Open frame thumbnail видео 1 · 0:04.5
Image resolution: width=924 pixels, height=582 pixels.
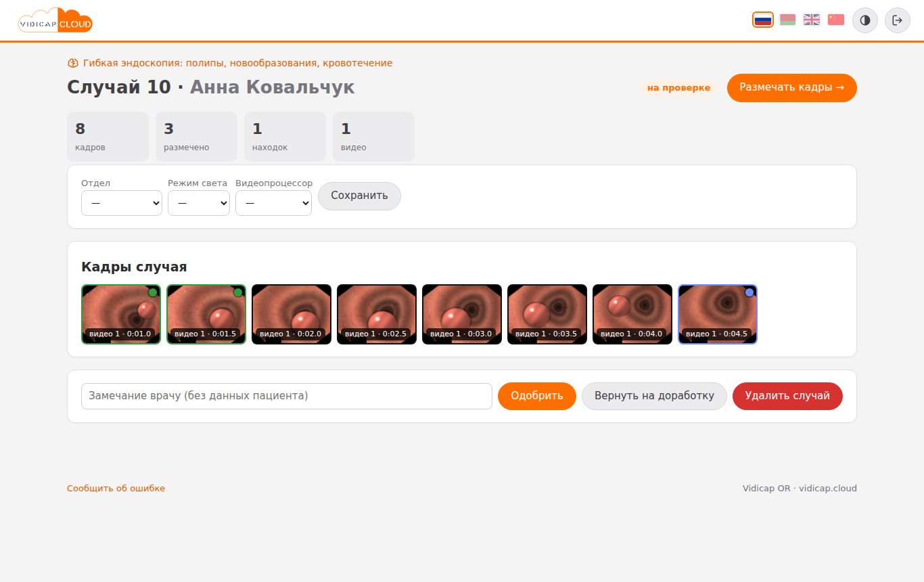pyautogui.click(x=718, y=314)
